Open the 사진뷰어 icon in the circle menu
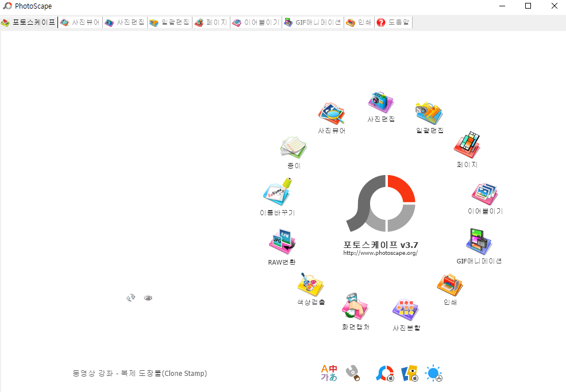 coord(332,114)
